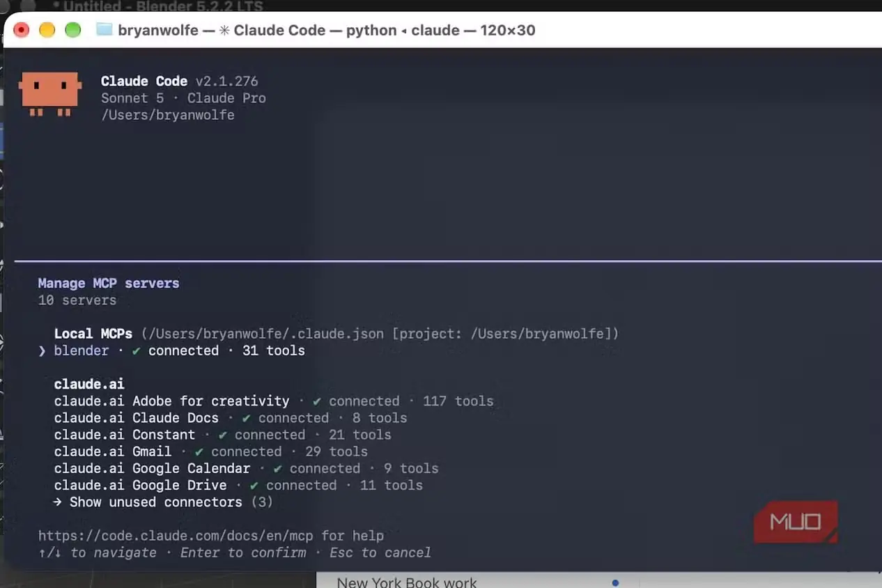The width and height of the screenshot is (882, 588).
Task: Expand Show unused connectors (3)
Action: pyautogui.click(x=163, y=502)
